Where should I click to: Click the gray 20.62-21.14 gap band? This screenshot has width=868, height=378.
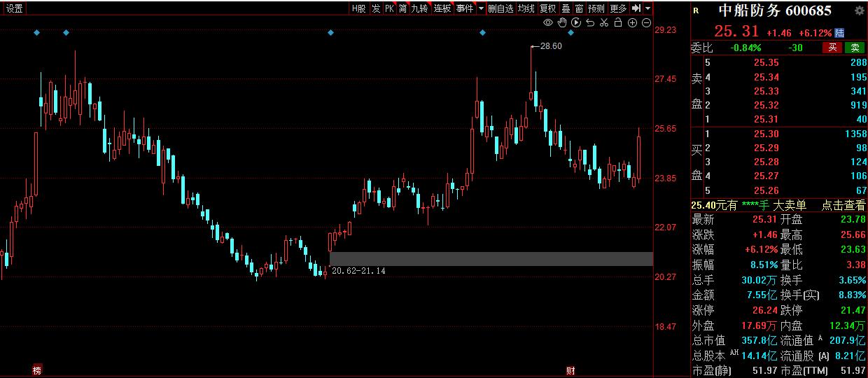[490, 259]
